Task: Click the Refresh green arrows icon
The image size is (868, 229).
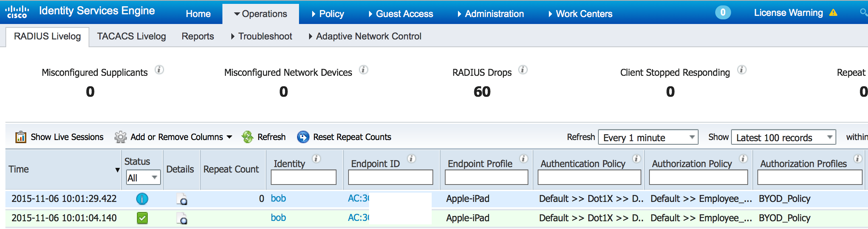Action: coord(248,137)
